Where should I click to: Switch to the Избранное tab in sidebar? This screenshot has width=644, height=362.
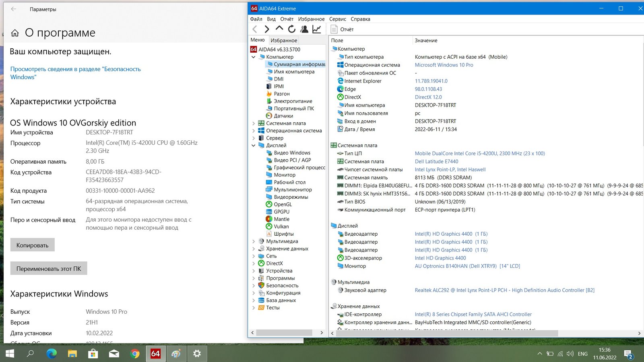tap(284, 40)
